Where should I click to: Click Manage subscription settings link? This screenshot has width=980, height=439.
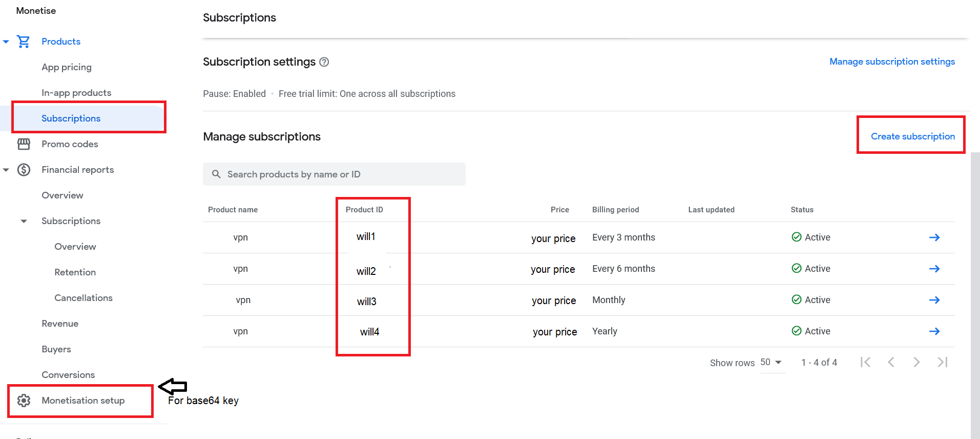(x=892, y=62)
